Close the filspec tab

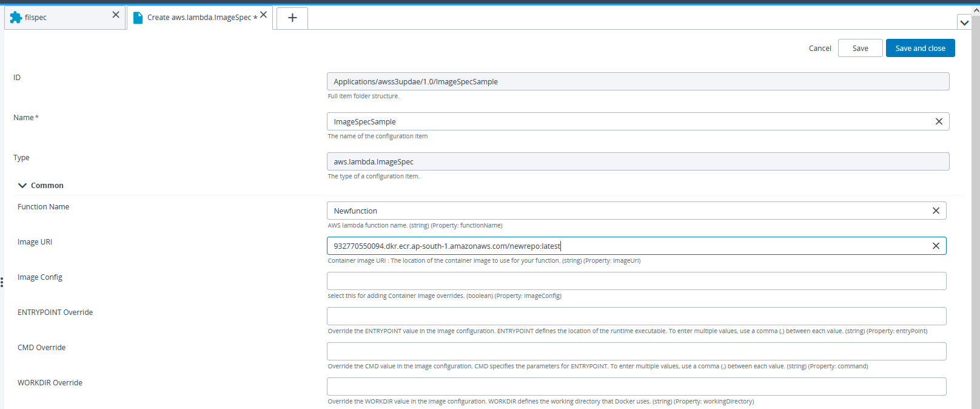pyautogui.click(x=116, y=15)
